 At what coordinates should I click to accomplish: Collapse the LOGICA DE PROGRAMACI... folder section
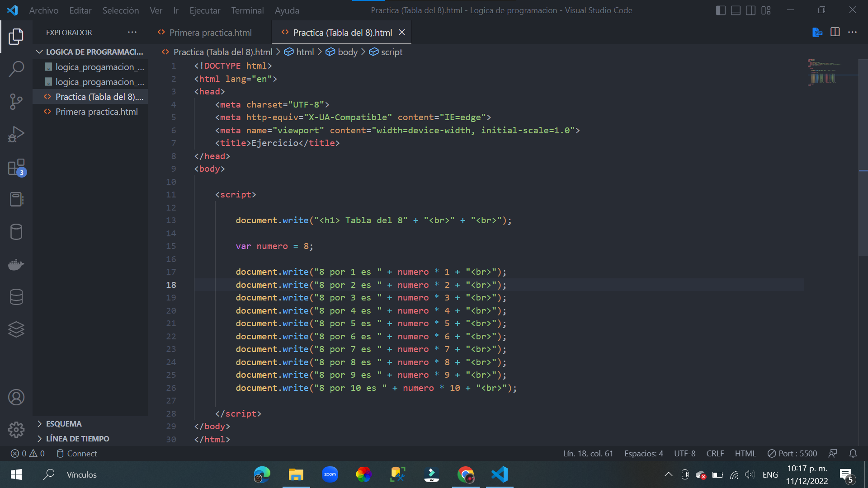point(90,52)
